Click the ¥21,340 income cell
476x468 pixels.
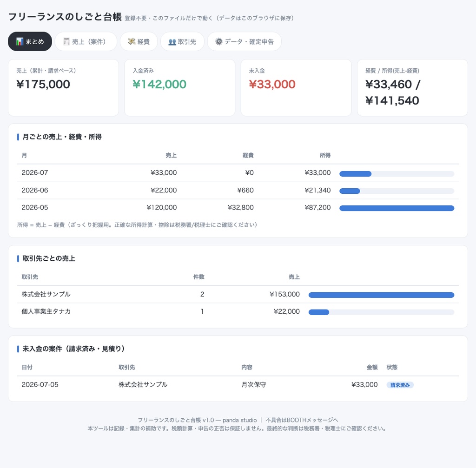click(x=317, y=190)
